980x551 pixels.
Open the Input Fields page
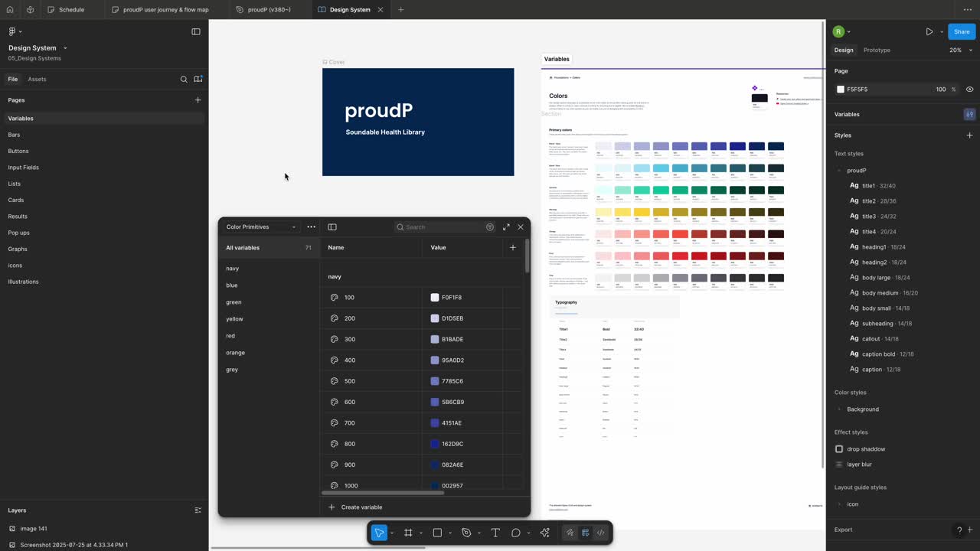[23, 168]
